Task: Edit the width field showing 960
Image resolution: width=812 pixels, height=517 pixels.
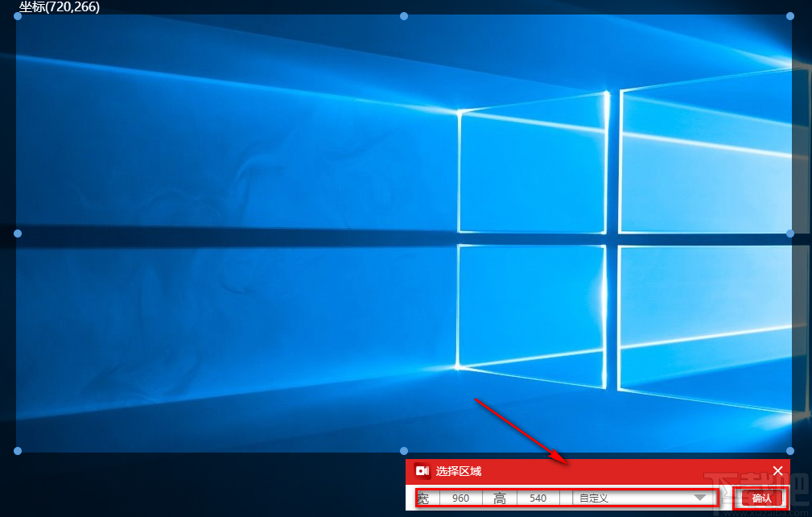Action: (460, 498)
